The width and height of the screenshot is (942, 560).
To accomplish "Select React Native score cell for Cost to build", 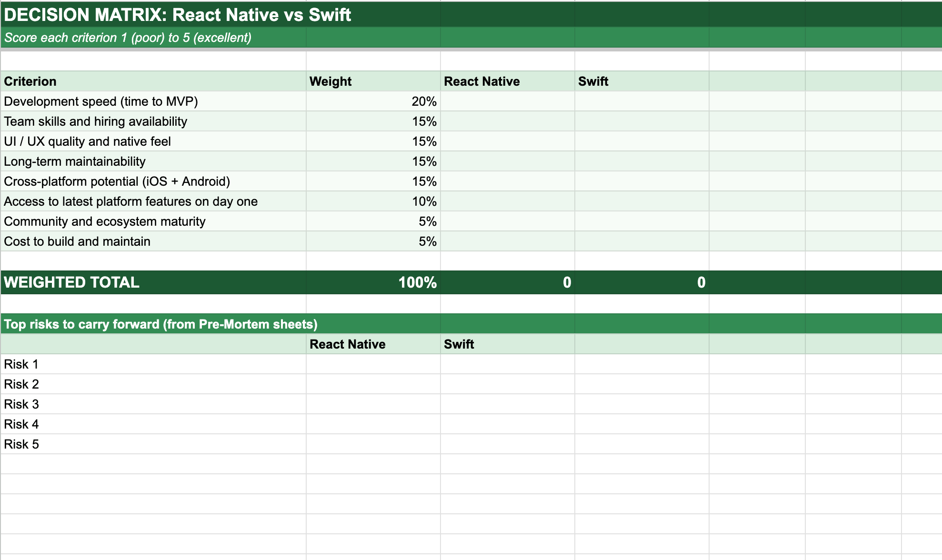I will pos(508,241).
